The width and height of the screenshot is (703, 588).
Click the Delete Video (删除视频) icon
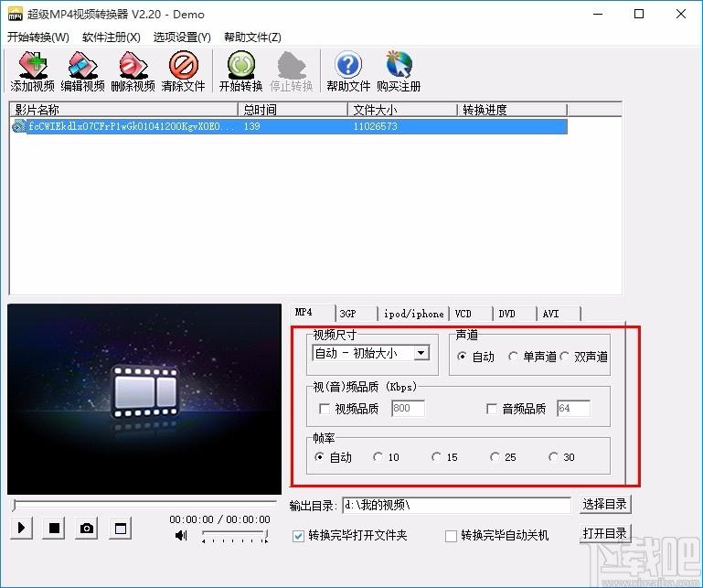tap(133, 71)
